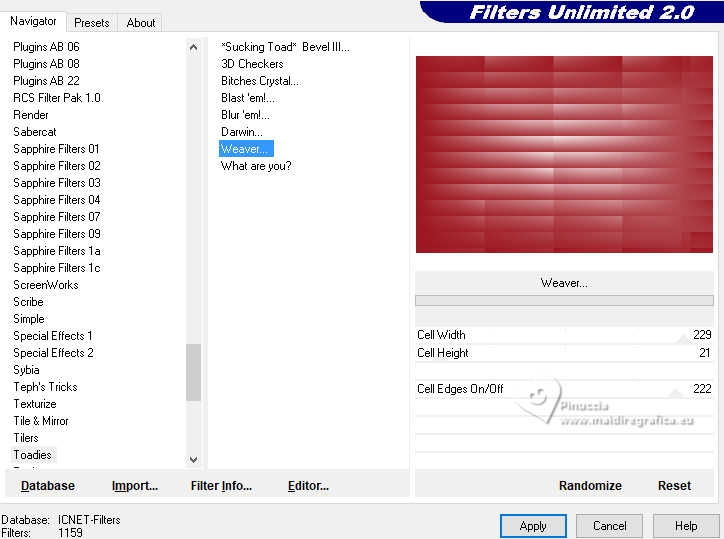Select the highlighted Weaver filter
The image size is (724, 539).
coord(246,149)
